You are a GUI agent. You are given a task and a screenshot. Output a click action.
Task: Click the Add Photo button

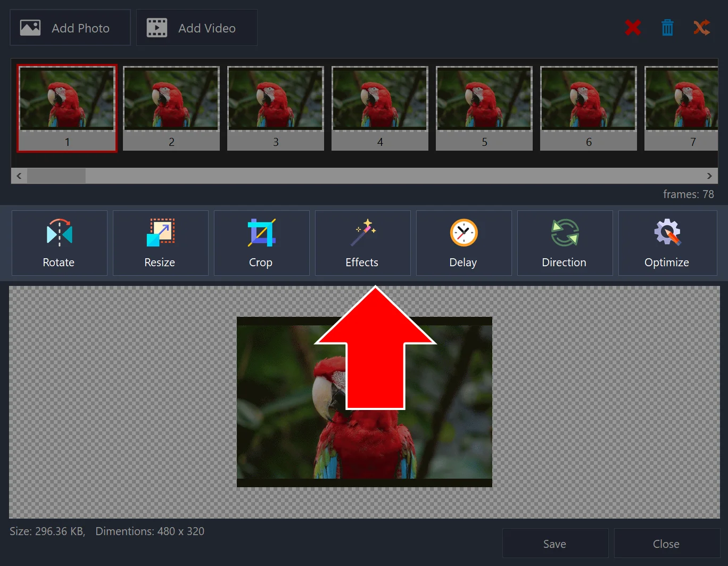coord(70,28)
